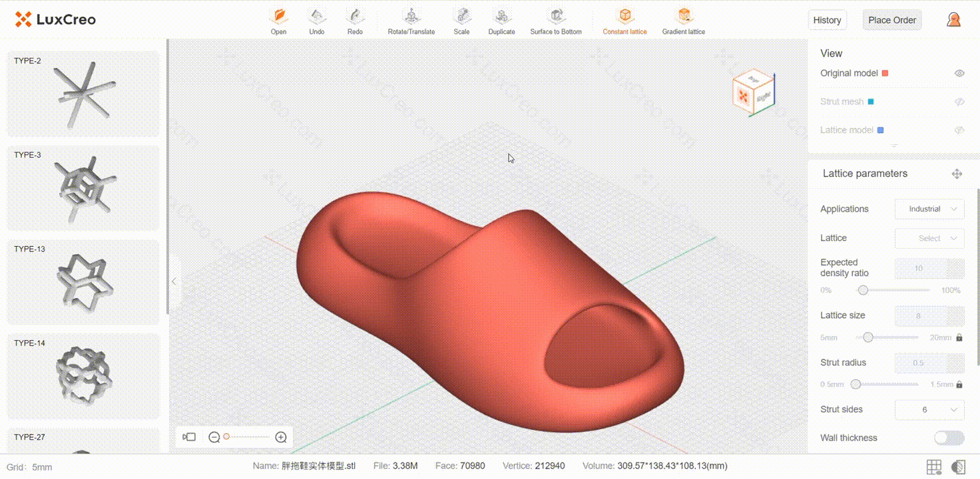
Task: Click the Strut radius slider handle
Action: coord(856,384)
